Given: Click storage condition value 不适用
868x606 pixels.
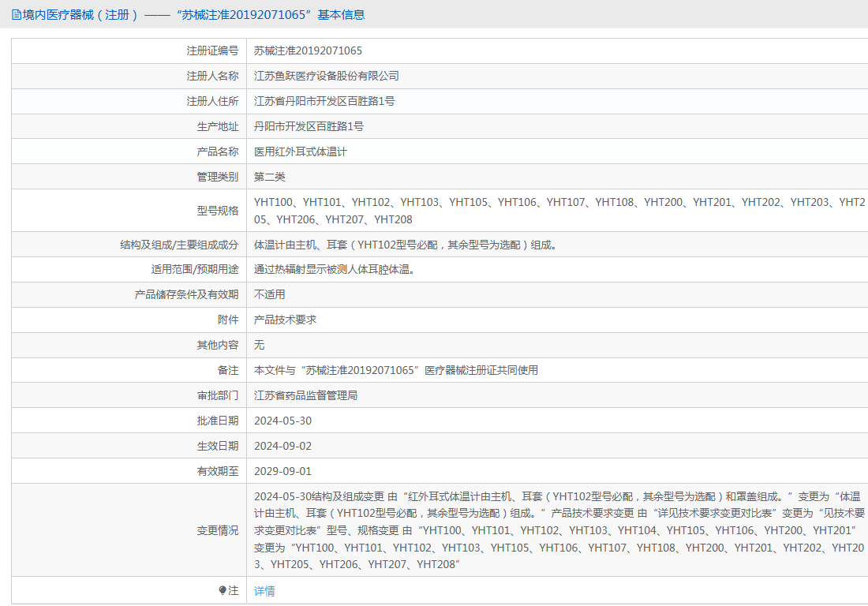Looking at the screenshot, I should coord(270,294).
